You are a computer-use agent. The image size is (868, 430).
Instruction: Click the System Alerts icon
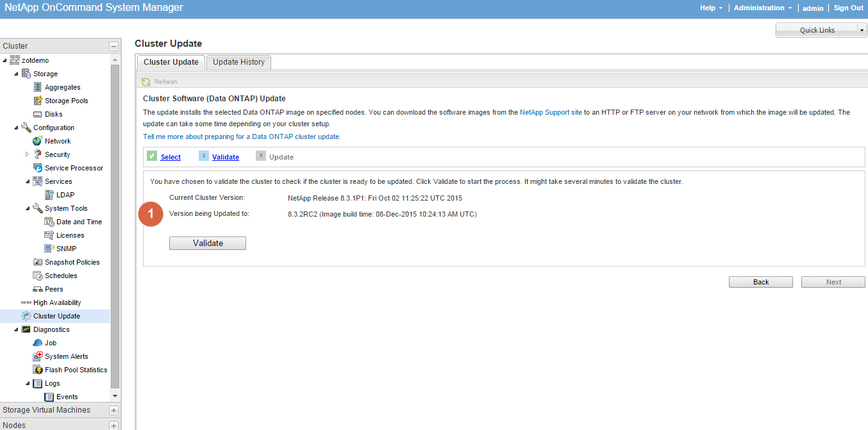(x=38, y=356)
